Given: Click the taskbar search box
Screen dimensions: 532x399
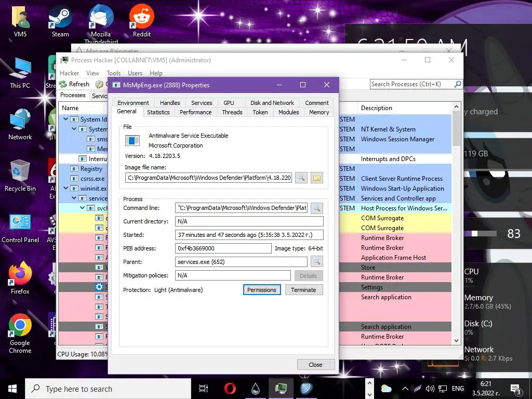Looking at the screenshot, I should tap(108, 389).
